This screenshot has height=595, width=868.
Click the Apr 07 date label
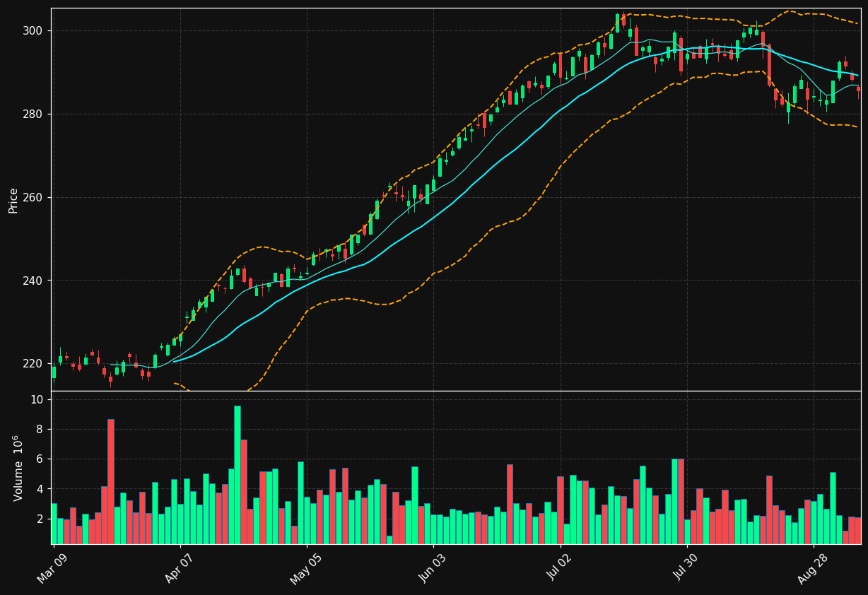click(180, 568)
